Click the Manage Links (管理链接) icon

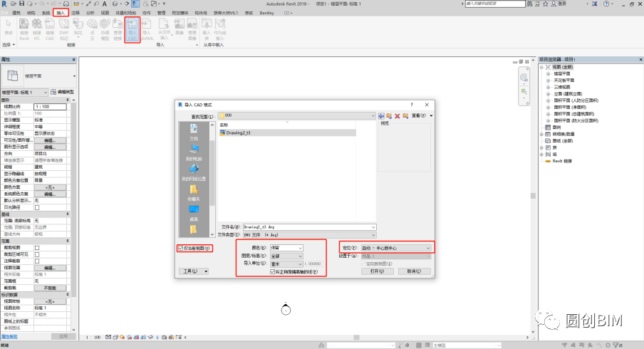[118, 29]
